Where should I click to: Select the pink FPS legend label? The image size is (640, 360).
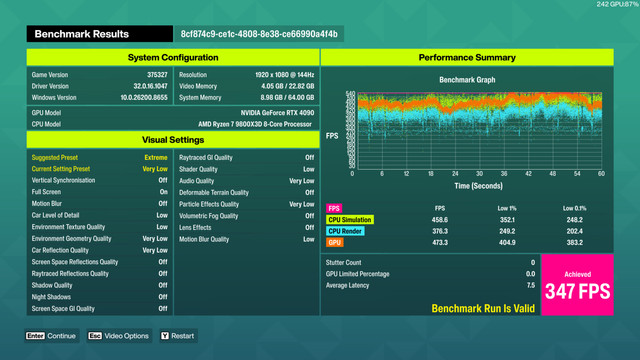(334, 208)
